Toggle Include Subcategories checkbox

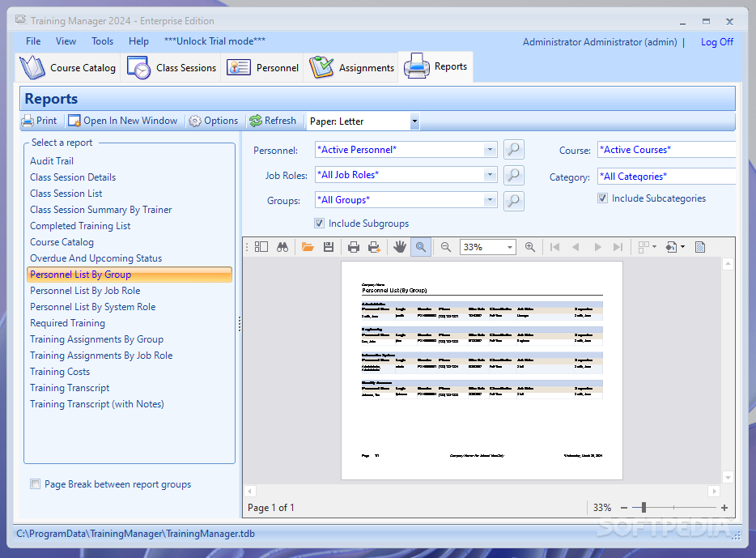click(x=603, y=198)
